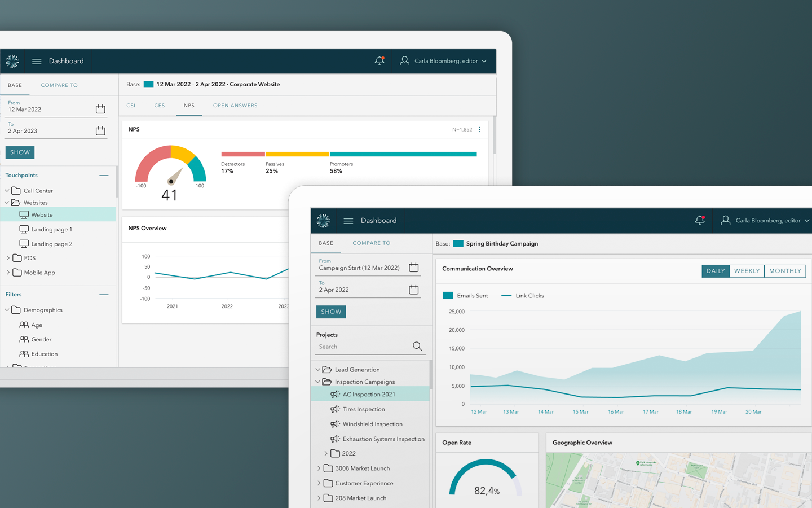Click notification bell in front window

click(x=700, y=221)
